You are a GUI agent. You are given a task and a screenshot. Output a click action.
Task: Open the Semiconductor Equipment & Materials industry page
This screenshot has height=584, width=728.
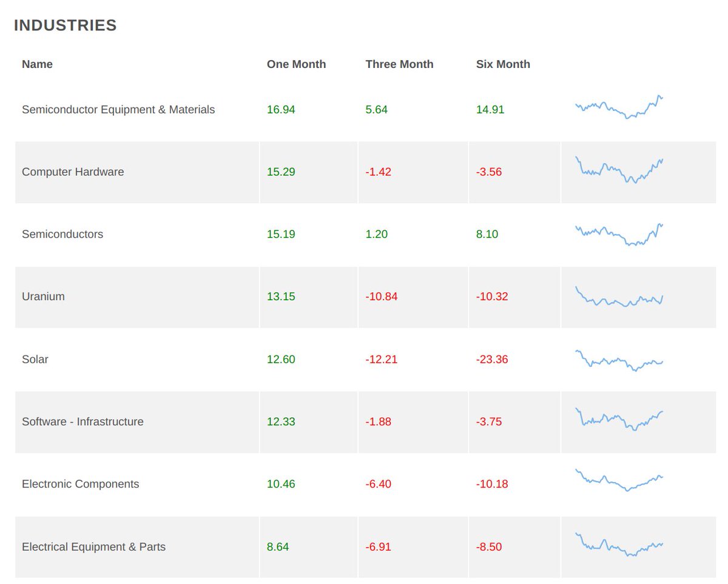[x=118, y=110]
